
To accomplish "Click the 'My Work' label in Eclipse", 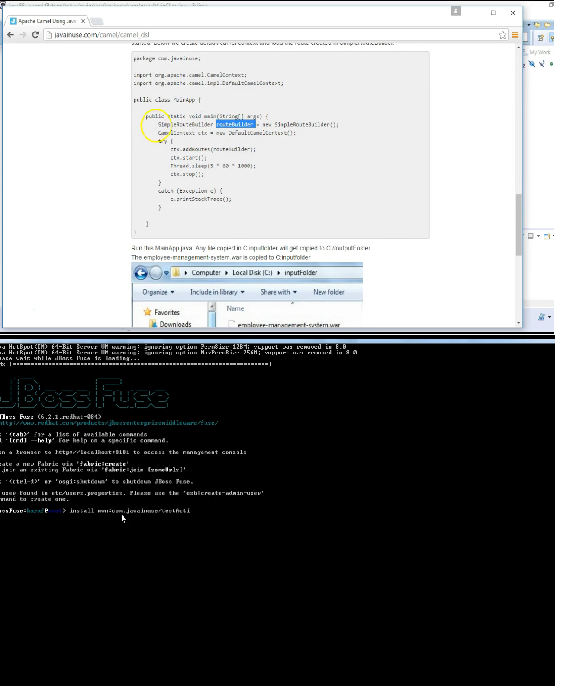I will 540,52.
